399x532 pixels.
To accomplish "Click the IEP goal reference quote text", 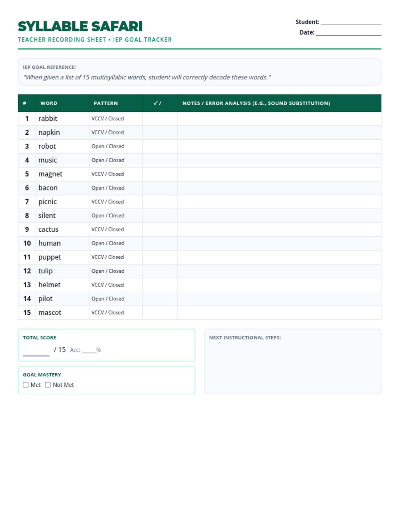I will point(147,77).
